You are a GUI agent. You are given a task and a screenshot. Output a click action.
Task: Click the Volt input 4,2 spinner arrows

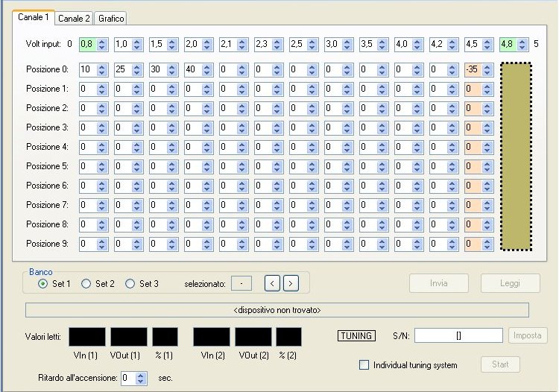pyautogui.click(x=452, y=44)
